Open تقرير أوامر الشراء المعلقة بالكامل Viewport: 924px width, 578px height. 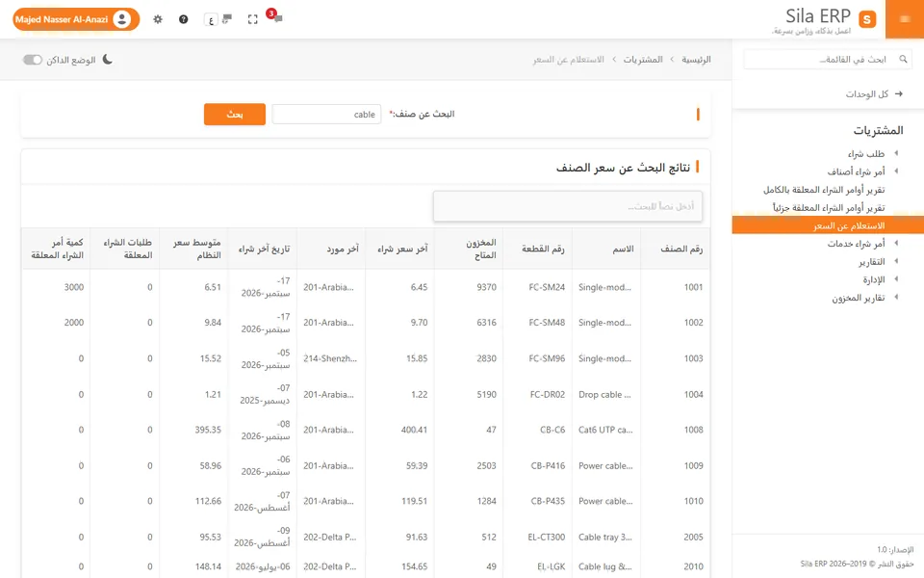tap(824, 190)
